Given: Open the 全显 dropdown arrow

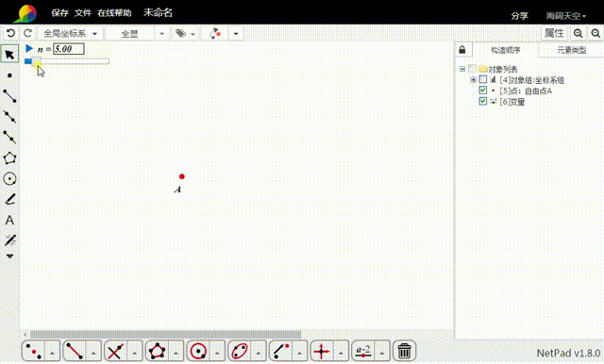Looking at the screenshot, I should pos(161,33).
